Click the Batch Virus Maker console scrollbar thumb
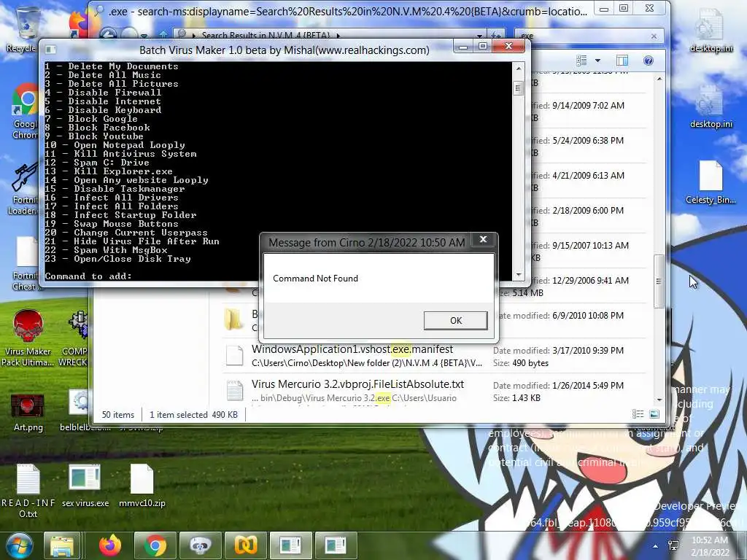Viewport: 747px width, 560px height. pyautogui.click(x=519, y=88)
